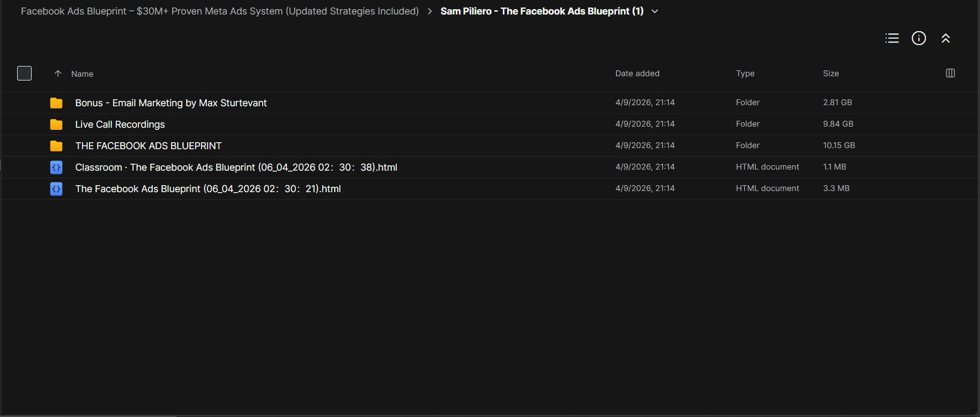Switch to list view layout icon
Screen dimensions: 980x417
coord(892,38)
